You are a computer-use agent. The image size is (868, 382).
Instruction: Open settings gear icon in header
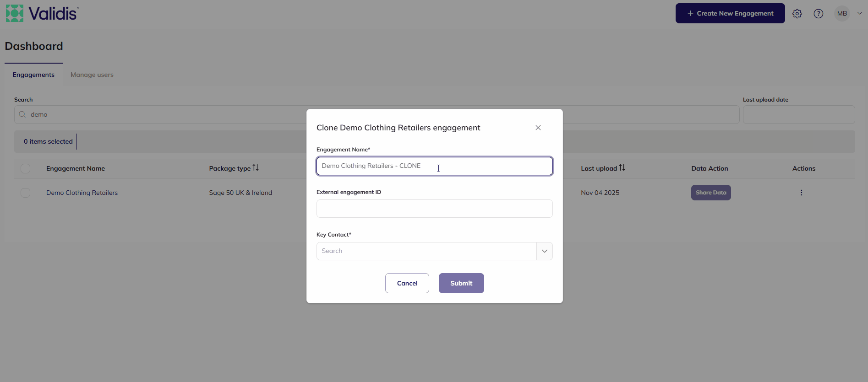coord(797,14)
